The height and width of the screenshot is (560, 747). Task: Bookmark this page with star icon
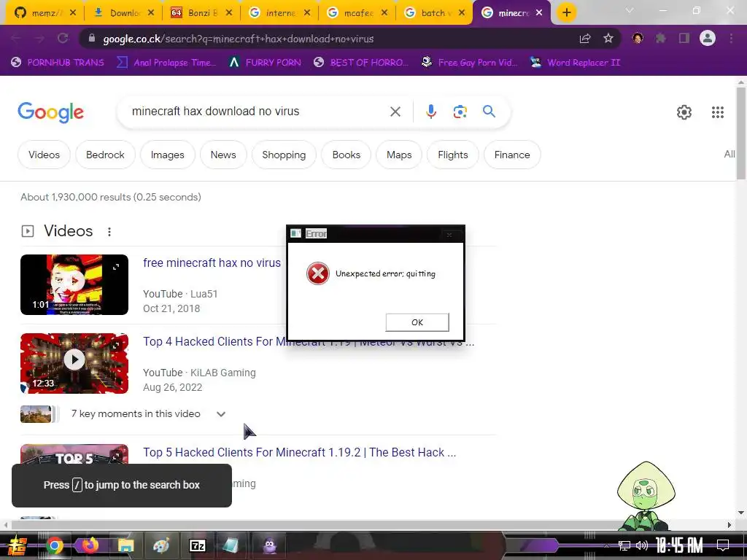[608, 39]
